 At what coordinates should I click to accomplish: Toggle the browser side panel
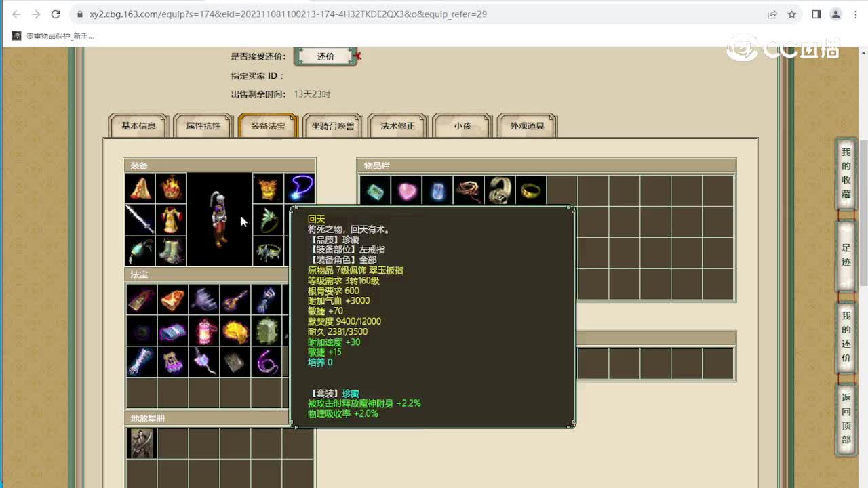click(816, 14)
